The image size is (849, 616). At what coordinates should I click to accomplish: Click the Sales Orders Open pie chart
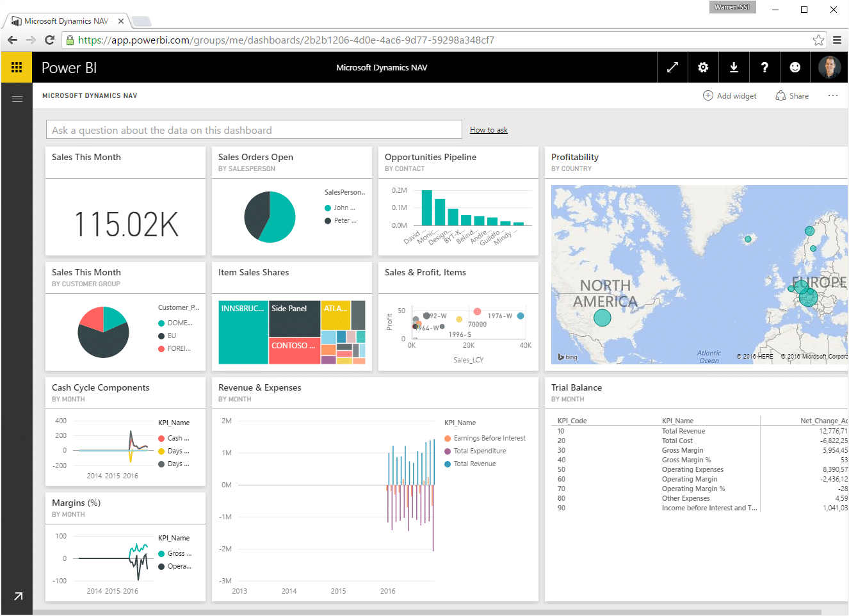(x=270, y=217)
